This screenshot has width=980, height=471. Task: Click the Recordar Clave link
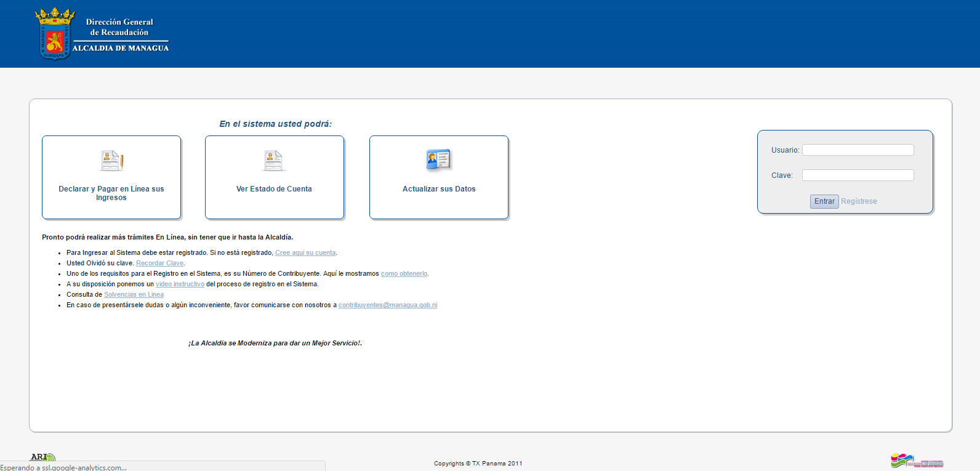[x=159, y=264]
